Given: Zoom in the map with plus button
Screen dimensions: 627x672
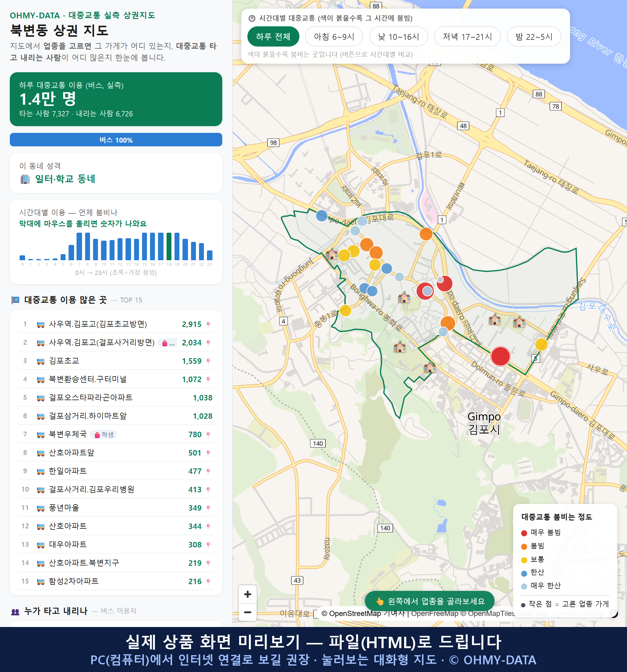Looking at the screenshot, I should point(247,594).
